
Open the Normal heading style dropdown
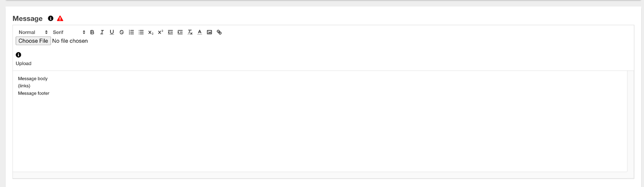coord(33,32)
